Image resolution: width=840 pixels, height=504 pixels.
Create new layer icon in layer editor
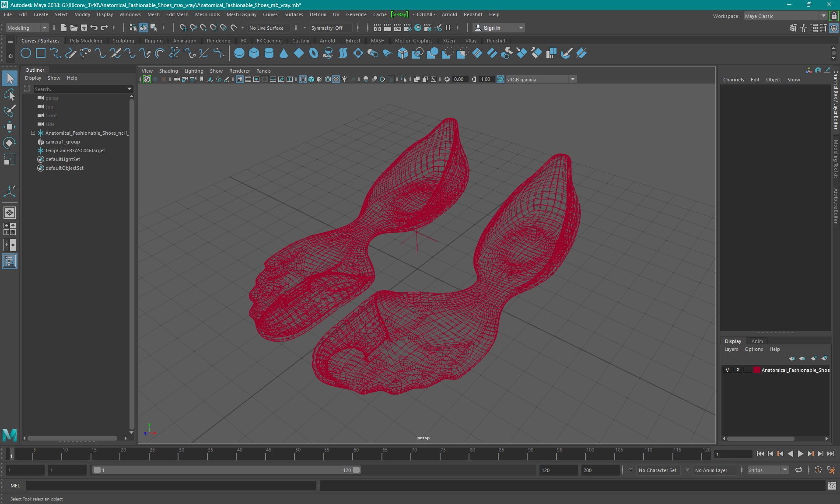813,358
